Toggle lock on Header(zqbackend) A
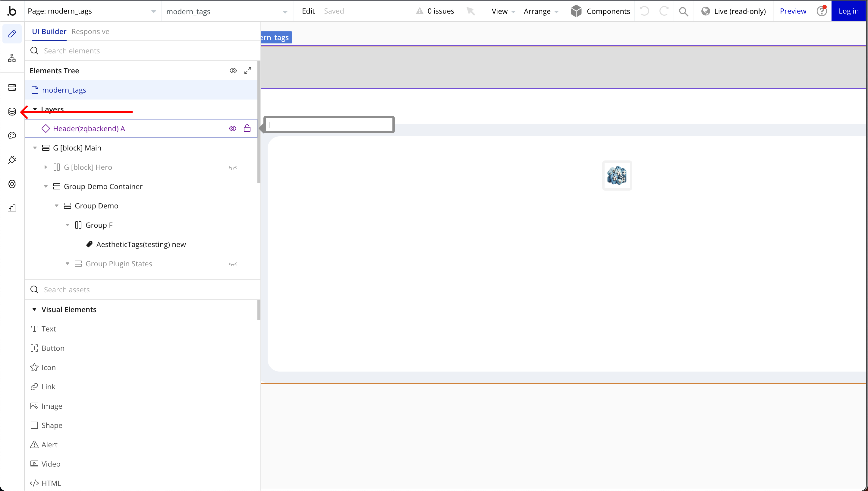This screenshot has width=868, height=491. [247, 128]
